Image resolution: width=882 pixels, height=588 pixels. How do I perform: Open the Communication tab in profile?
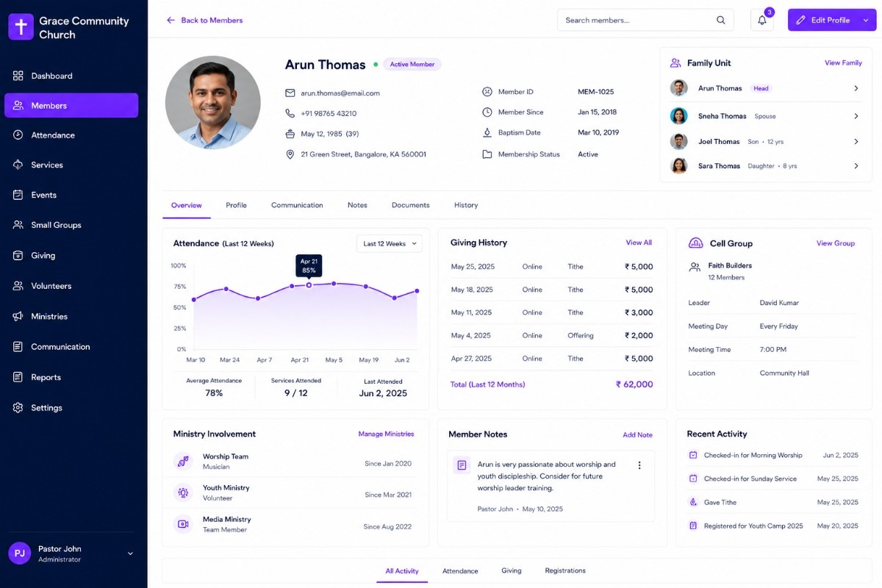coord(297,205)
